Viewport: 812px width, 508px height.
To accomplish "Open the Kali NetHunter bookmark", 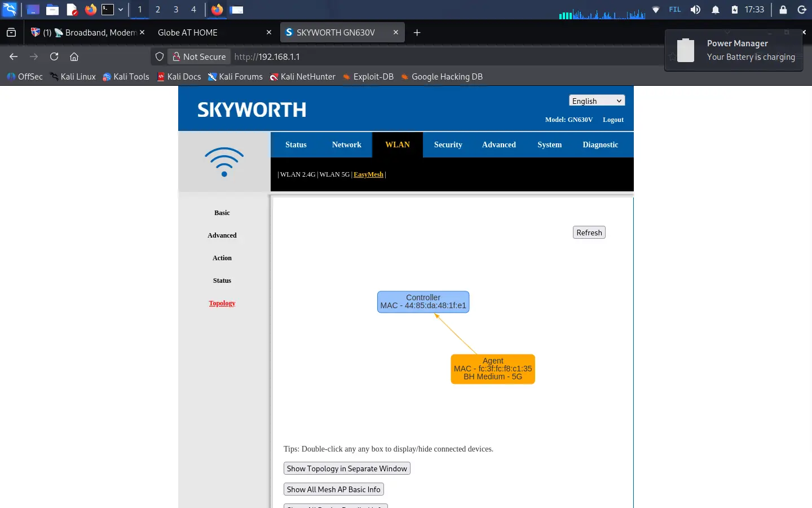I will (x=302, y=77).
